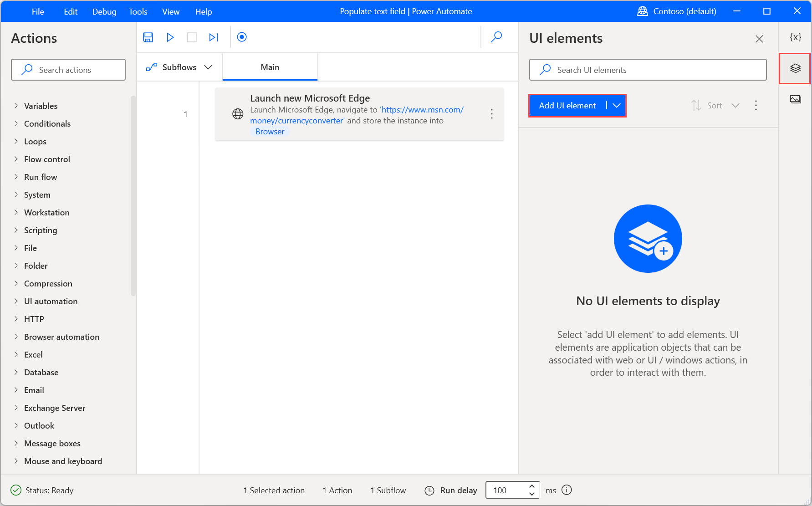Select the Main subflow tab
Viewport: 812px width, 506px height.
[270, 67]
